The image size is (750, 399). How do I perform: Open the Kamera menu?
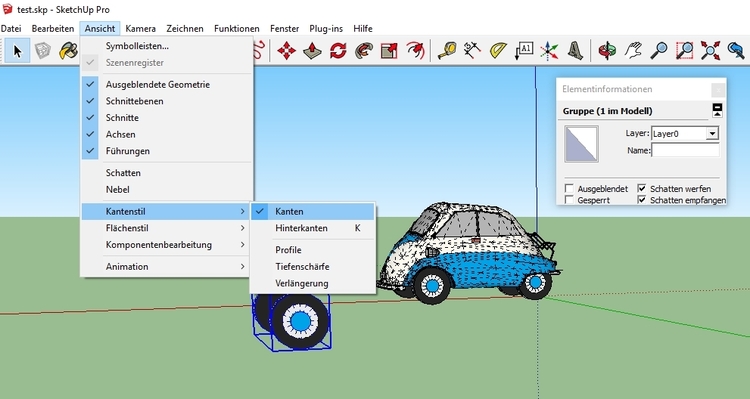(140, 29)
